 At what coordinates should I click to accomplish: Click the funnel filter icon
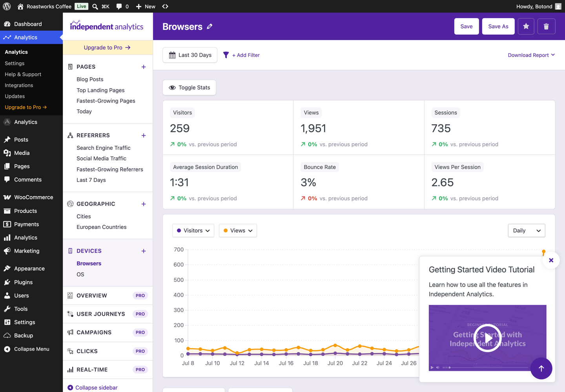click(226, 55)
